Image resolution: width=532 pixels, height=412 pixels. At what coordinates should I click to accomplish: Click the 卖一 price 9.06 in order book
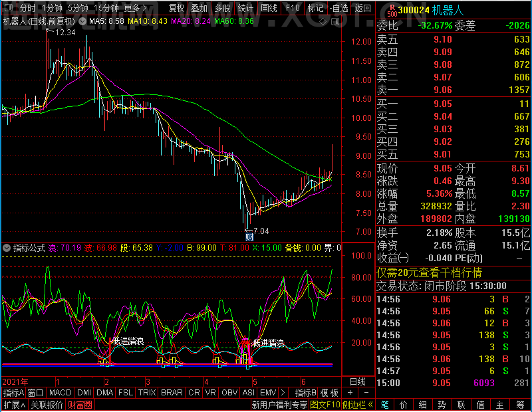click(443, 90)
